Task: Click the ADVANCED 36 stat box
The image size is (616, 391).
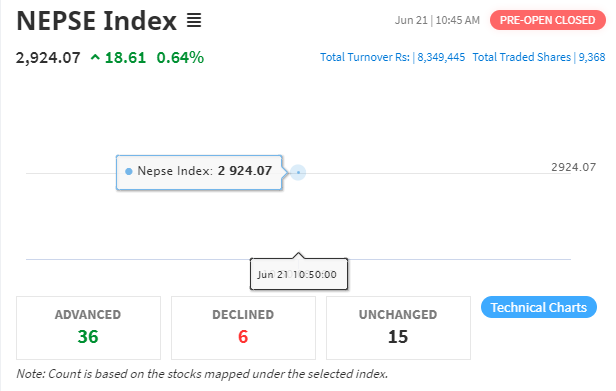Action: click(88, 328)
